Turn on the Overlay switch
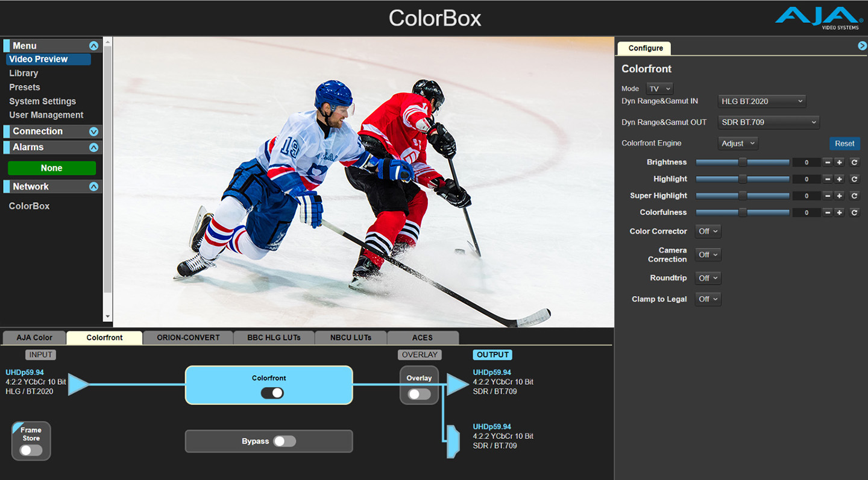Image resolution: width=868 pixels, height=480 pixels. [x=419, y=394]
